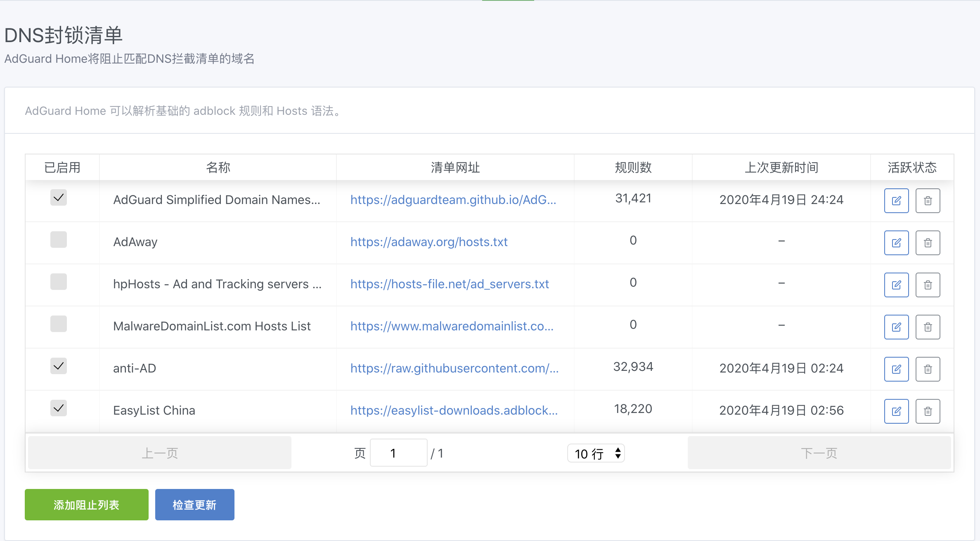
Task: Select the 2020年4月19日 24:24 update time
Action: (781, 200)
